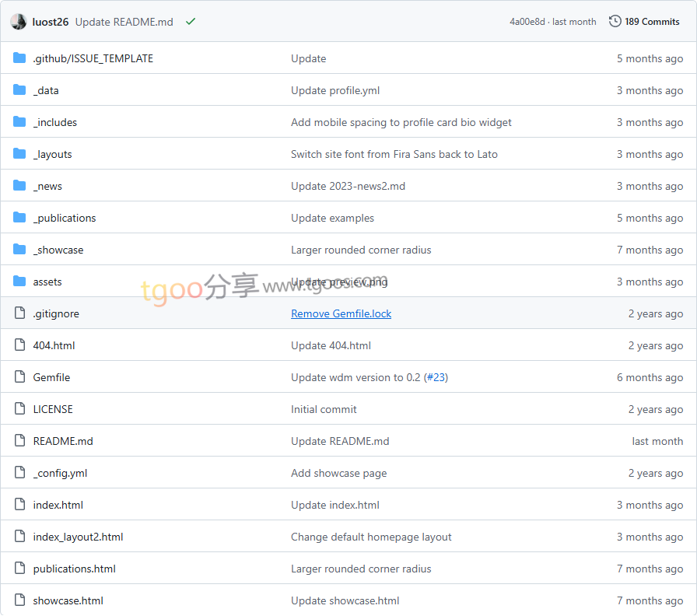Click the file icon next to LICENSE
Screen dimensions: 697x616
(x=19, y=409)
